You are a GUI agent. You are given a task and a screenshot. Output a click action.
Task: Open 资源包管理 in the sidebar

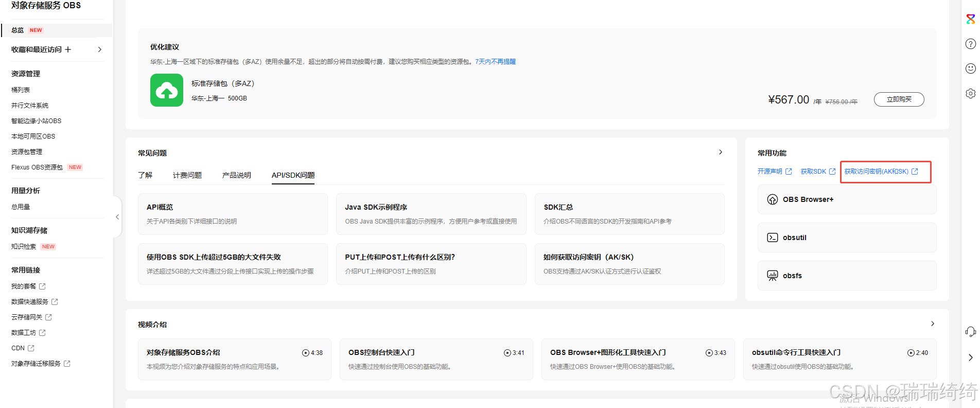pos(27,151)
